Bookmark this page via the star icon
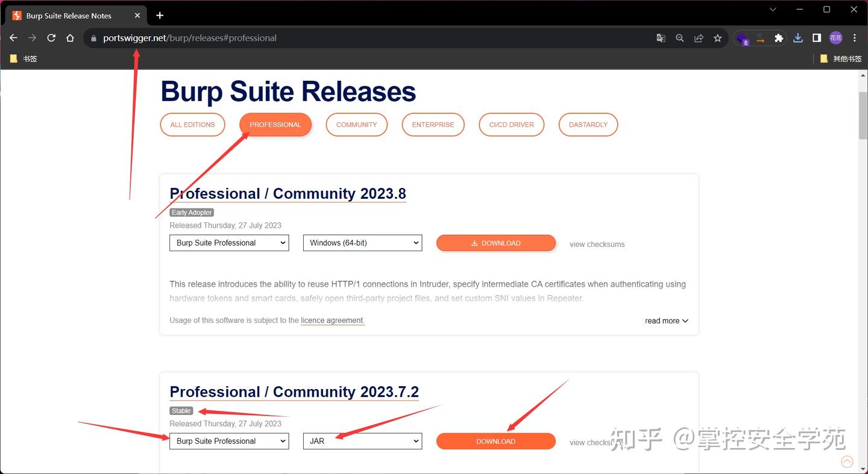 717,37
